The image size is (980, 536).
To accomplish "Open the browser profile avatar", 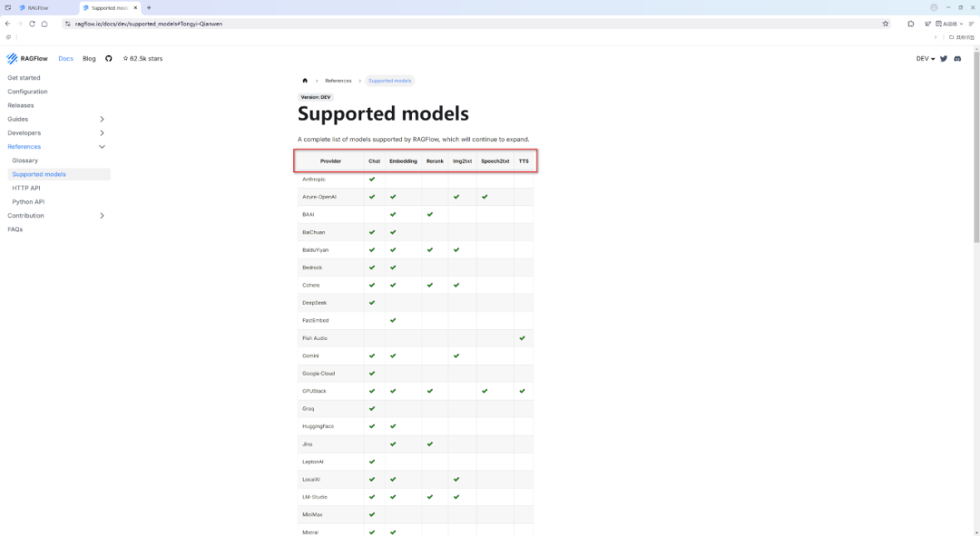I will click(934, 7).
